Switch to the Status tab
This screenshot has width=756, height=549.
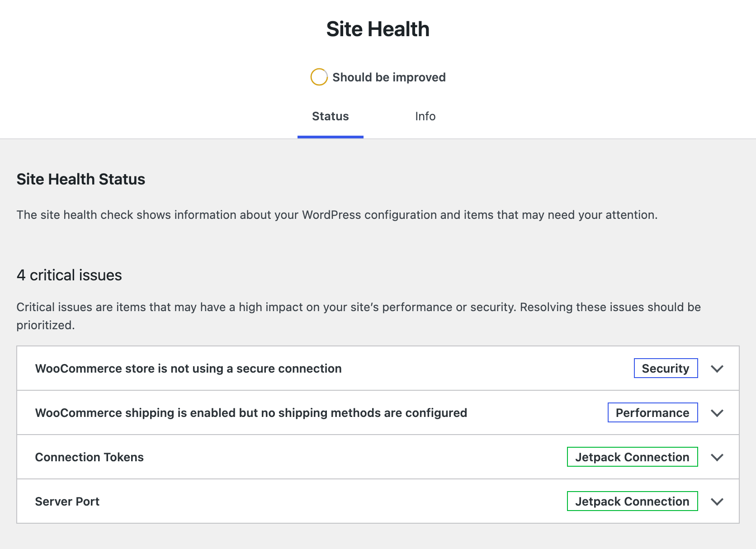[x=330, y=117]
